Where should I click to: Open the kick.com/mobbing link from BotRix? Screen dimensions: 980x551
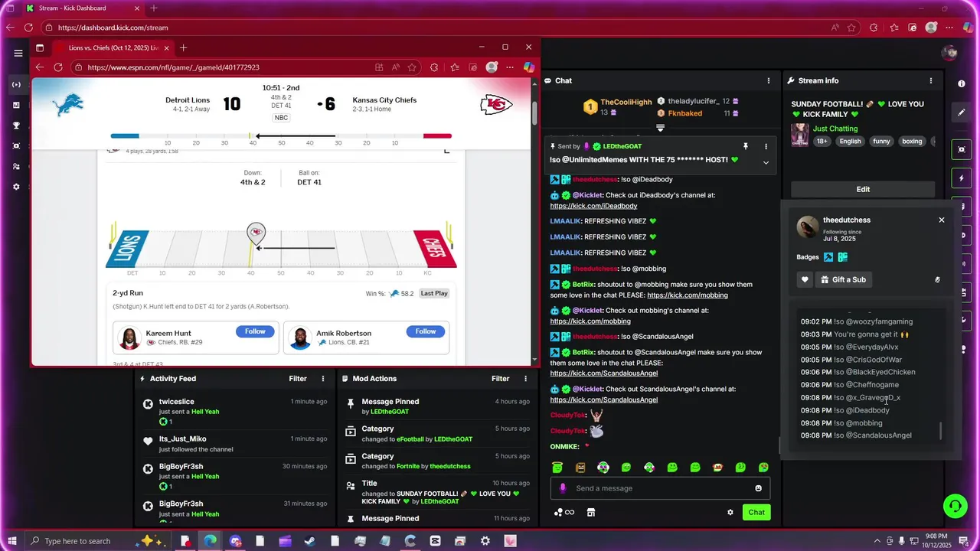(688, 295)
